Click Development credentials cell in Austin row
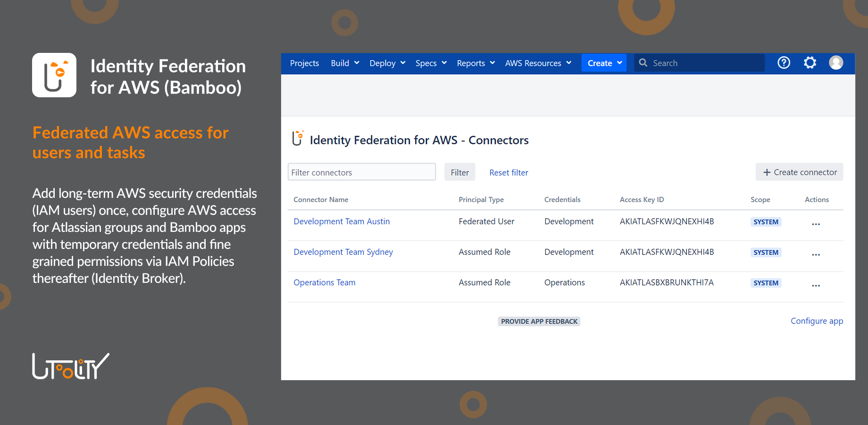 tap(569, 221)
